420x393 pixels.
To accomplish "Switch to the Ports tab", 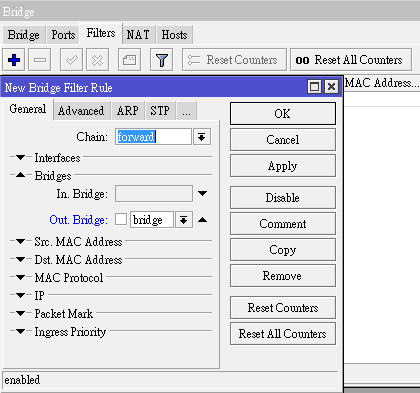I will (63, 35).
